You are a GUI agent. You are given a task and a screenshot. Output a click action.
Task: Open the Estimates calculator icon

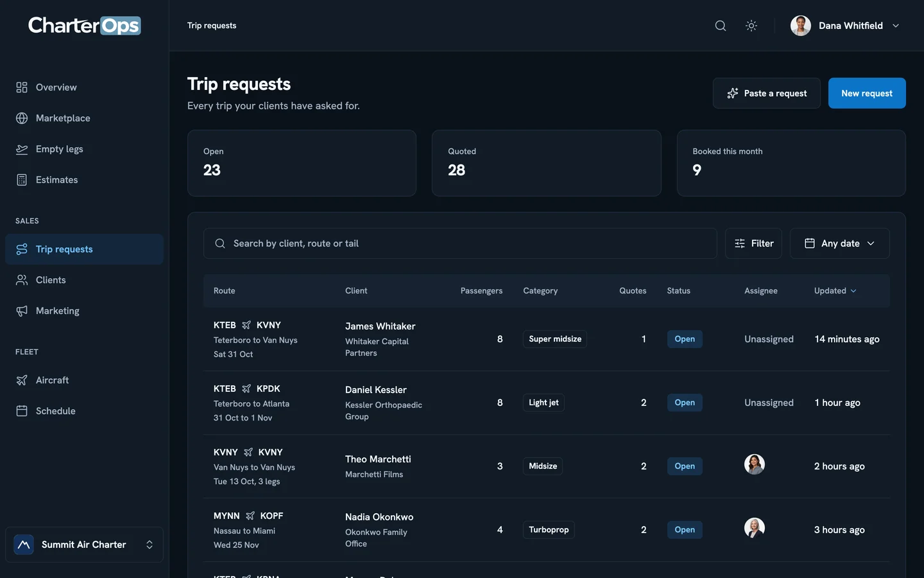[x=22, y=180]
